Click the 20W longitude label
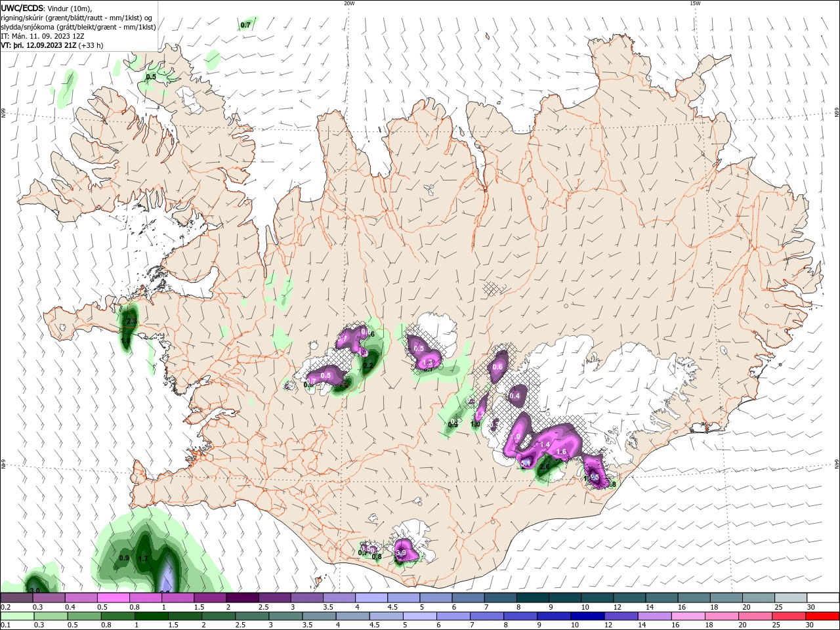840x630 pixels. [x=350, y=3]
